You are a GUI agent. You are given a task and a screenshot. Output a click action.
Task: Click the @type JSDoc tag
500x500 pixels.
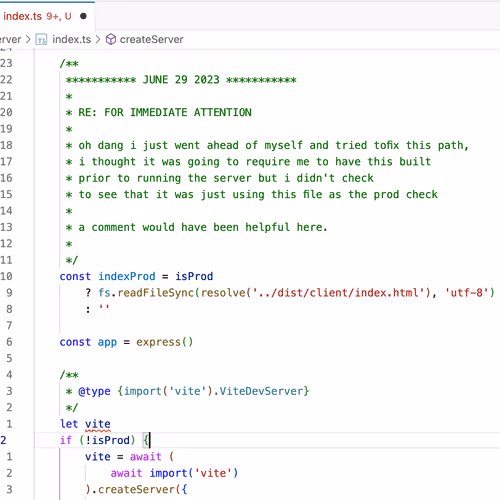point(94,391)
